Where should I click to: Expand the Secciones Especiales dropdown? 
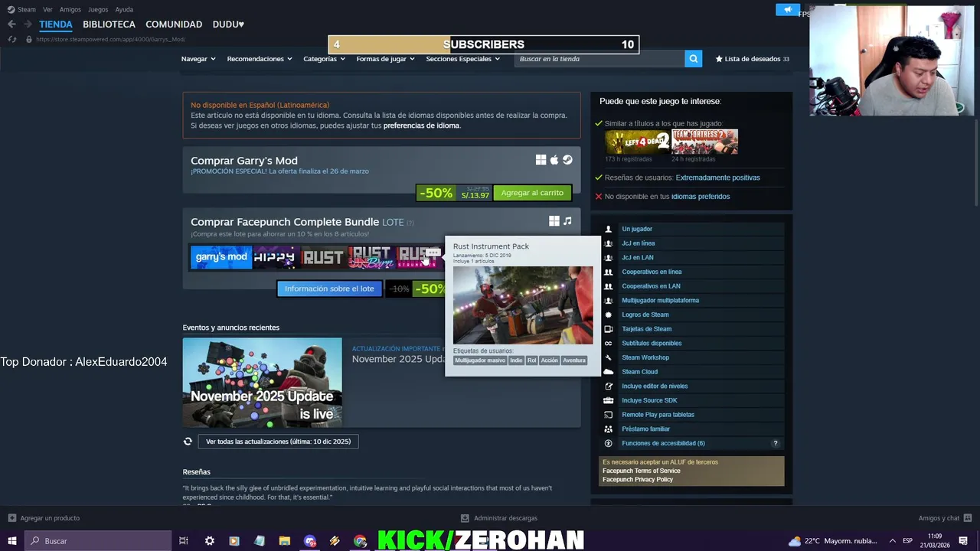tap(463, 59)
